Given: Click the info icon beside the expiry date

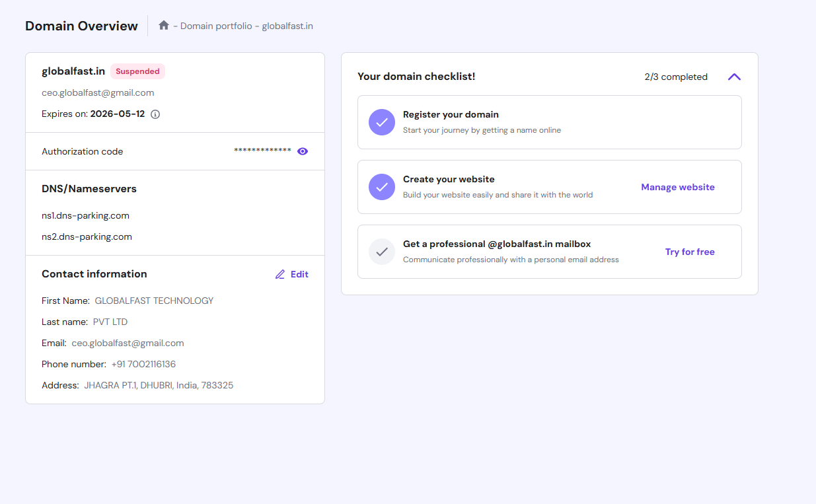Looking at the screenshot, I should click(x=155, y=114).
